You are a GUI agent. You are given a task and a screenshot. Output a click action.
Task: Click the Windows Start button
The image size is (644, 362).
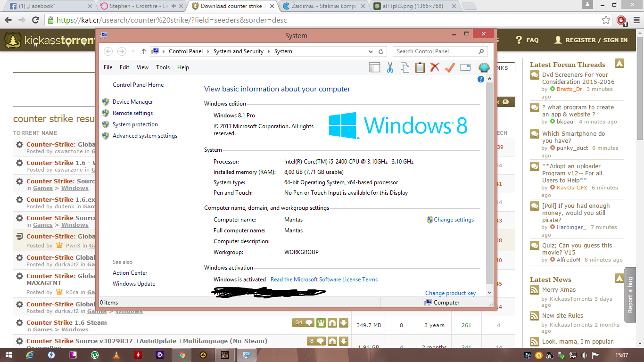(9, 355)
